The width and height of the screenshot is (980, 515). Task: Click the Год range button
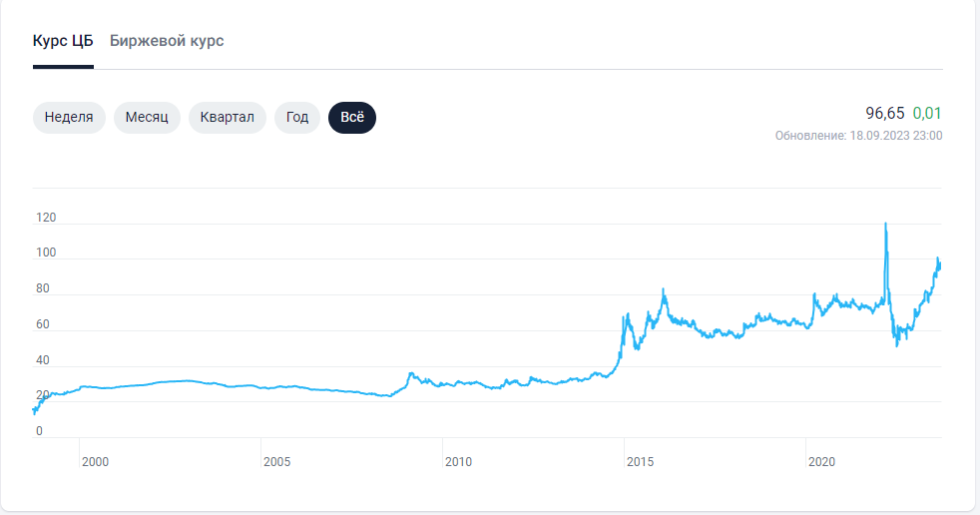(297, 117)
